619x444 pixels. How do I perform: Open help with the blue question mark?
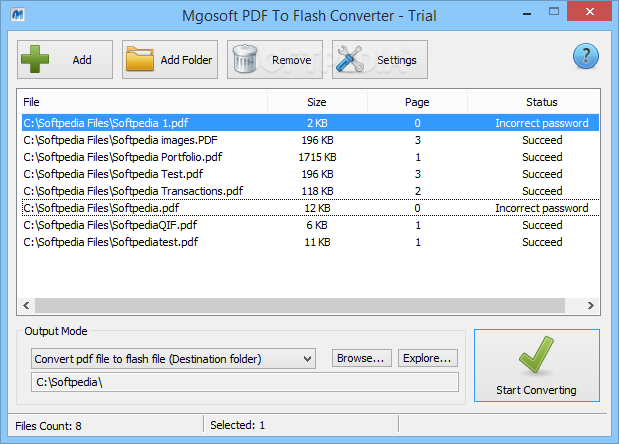[x=586, y=56]
